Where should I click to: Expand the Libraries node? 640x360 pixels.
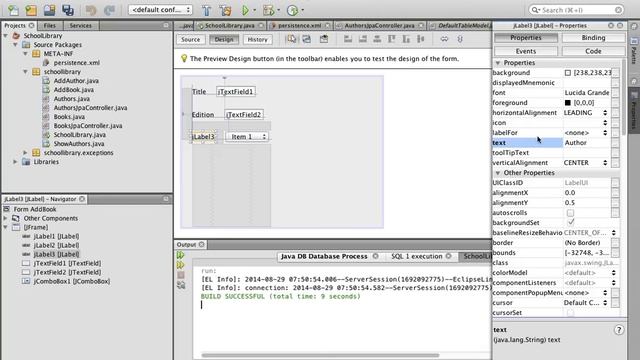[x=16, y=162]
